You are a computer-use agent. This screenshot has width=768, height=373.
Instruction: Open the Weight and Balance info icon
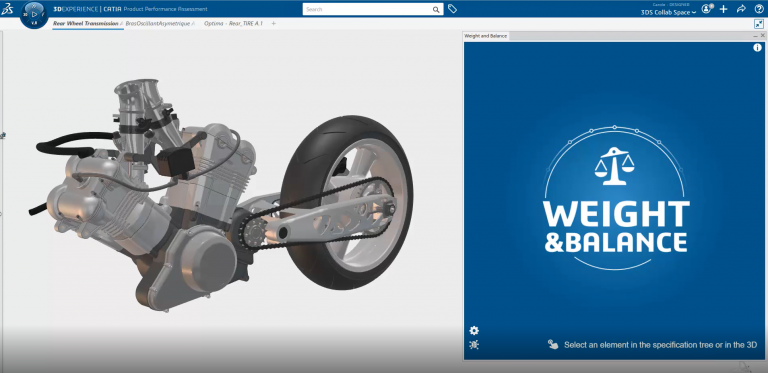(757, 47)
